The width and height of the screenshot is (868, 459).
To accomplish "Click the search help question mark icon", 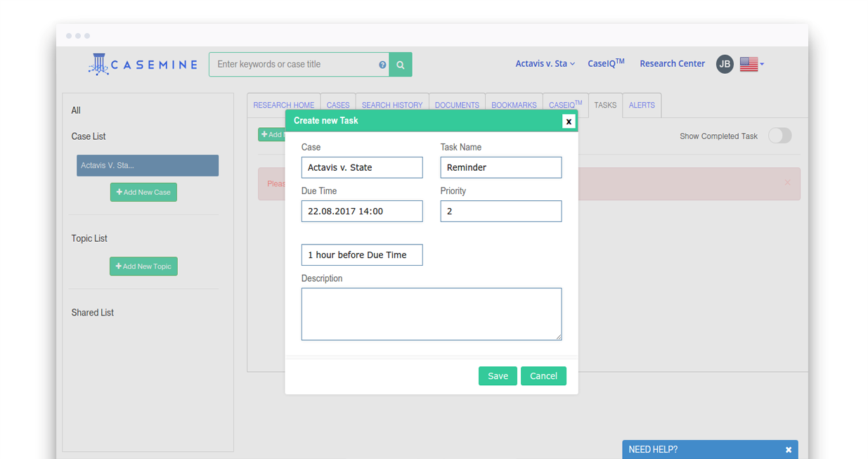I will pyautogui.click(x=382, y=65).
